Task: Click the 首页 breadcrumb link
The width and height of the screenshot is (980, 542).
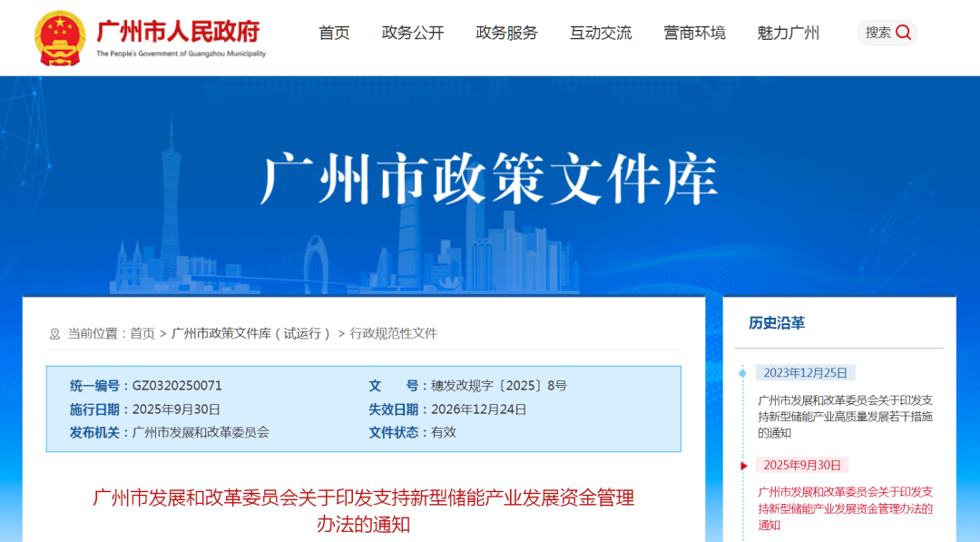Action: click(142, 333)
